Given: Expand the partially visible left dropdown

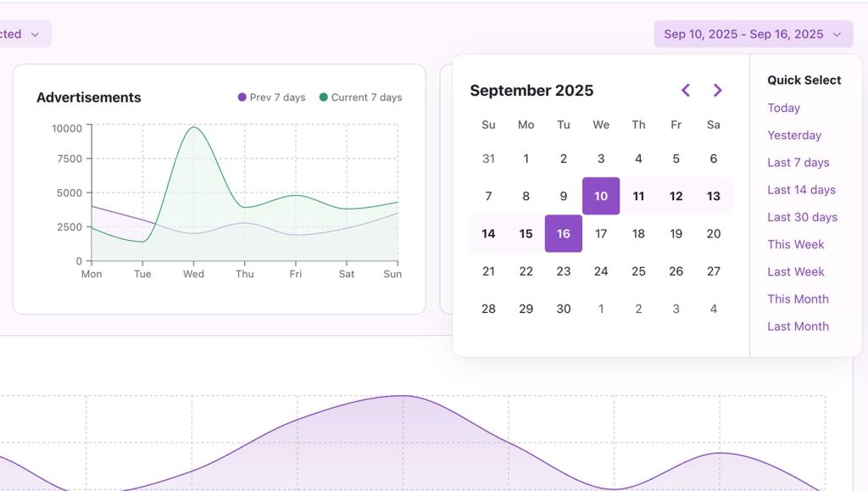Looking at the screenshot, I should (24, 34).
